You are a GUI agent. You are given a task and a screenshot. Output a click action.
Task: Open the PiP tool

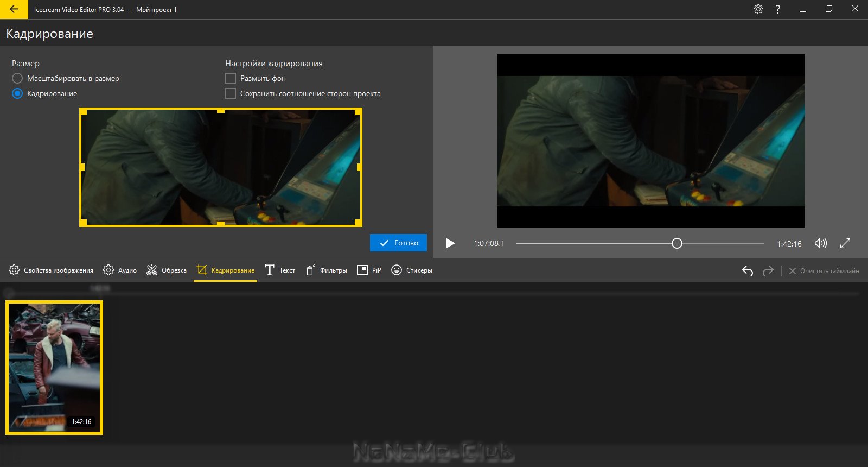(369, 270)
